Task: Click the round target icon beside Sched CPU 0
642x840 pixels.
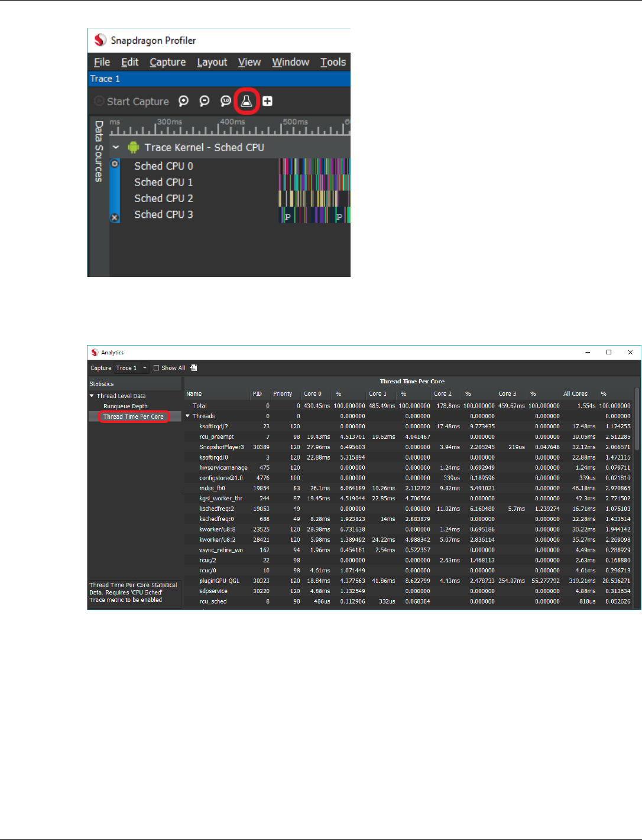Action: (x=115, y=164)
